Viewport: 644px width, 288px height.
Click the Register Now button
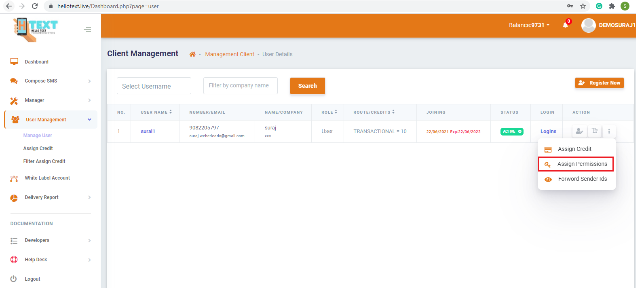pos(599,83)
